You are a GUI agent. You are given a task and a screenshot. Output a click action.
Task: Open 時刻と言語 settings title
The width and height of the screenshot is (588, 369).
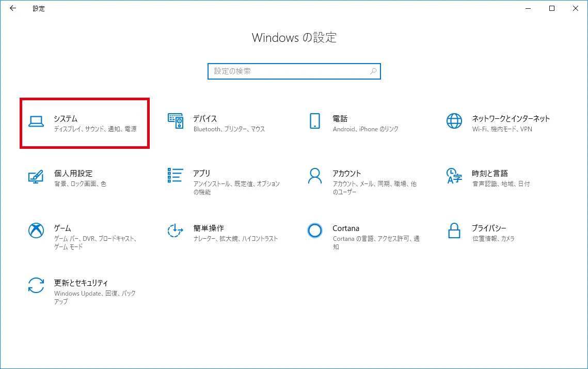(490, 174)
